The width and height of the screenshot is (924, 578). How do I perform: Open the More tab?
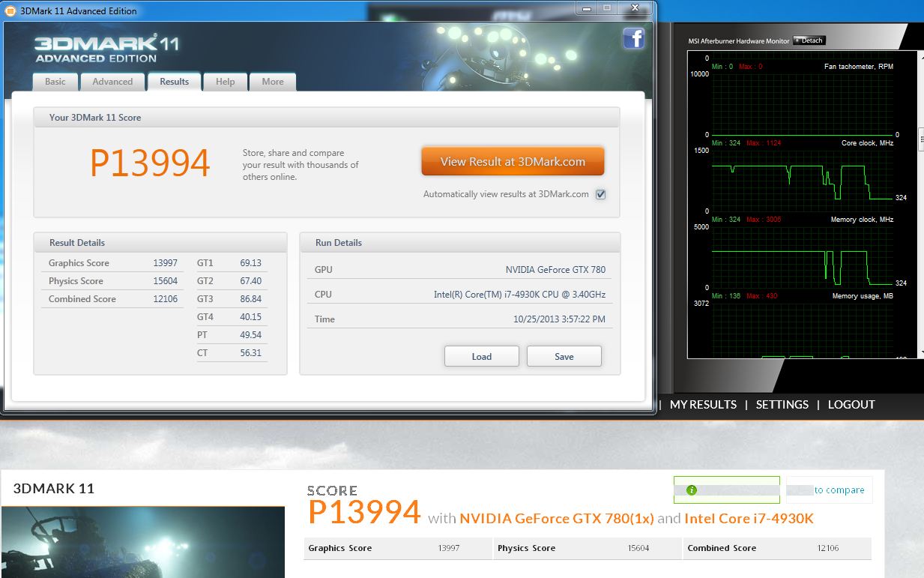pyautogui.click(x=273, y=82)
